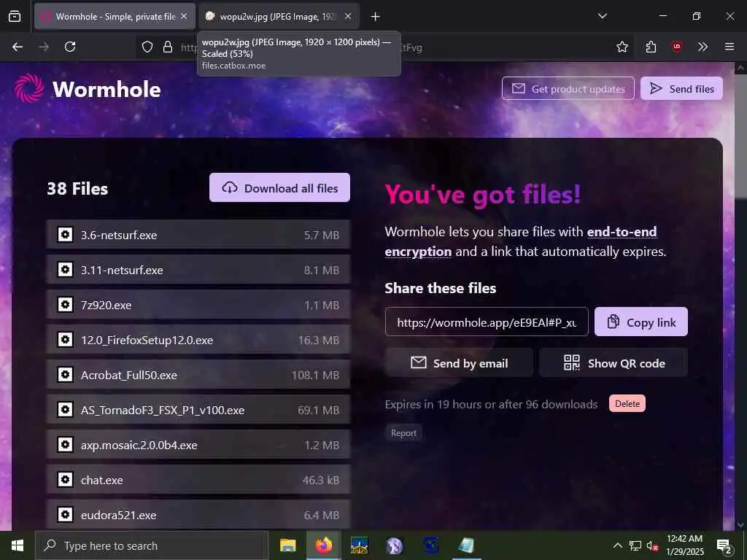Switch to the wopu2w.jpg image tab

(x=279, y=17)
